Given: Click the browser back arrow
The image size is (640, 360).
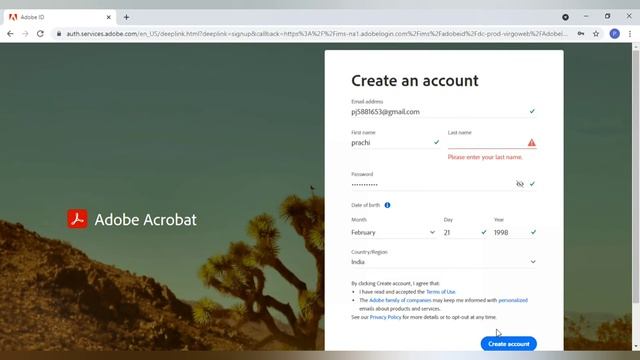Looking at the screenshot, I should click(10, 34).
